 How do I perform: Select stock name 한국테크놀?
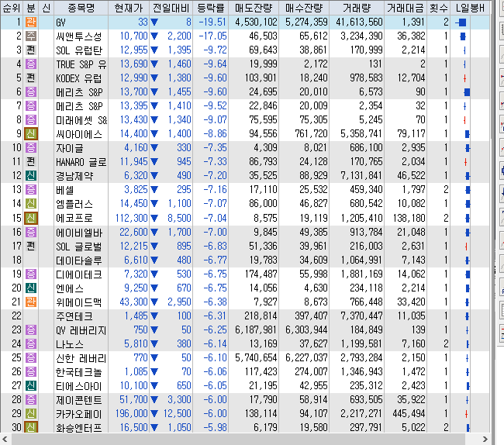tap(79, 372)
